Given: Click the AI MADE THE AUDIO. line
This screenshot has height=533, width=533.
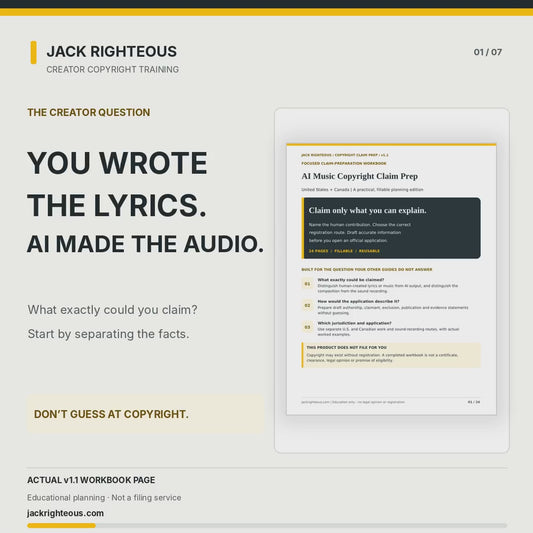Looking at the screenshot, I should pyautogui.click(x=145, y=244).
